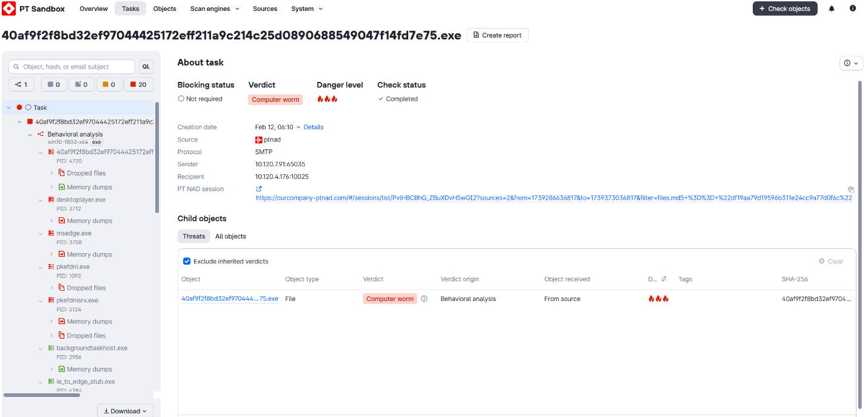Open the help info icon in top bar
868x417 pixels.
(853, 8)
